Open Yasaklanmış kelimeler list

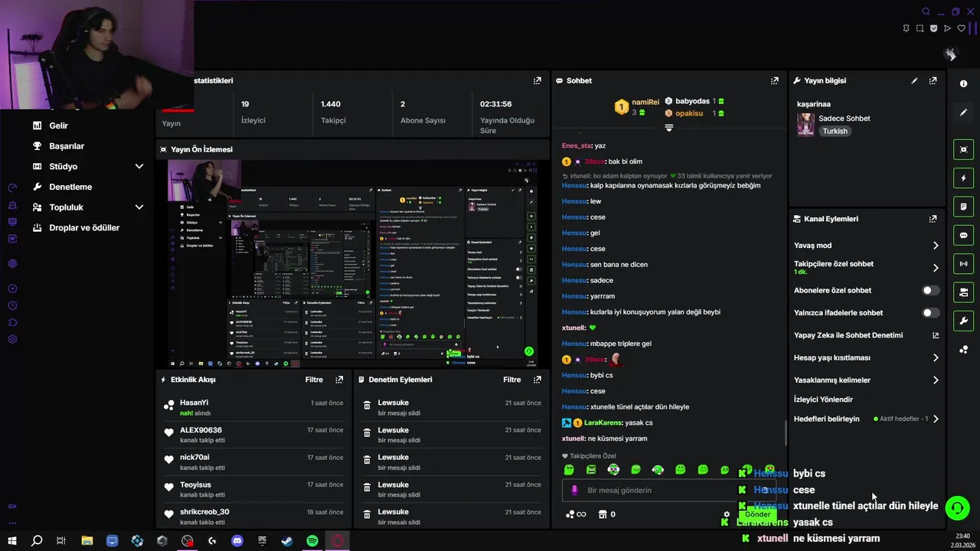[x=867, y=380]
